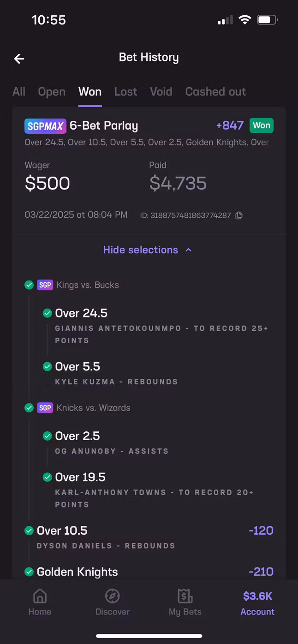Tap the SGP badge beside Kings vs. Bucks
The height and width of the screenshot is (644, 298).
pyautogui.click(x=45, y=285)
